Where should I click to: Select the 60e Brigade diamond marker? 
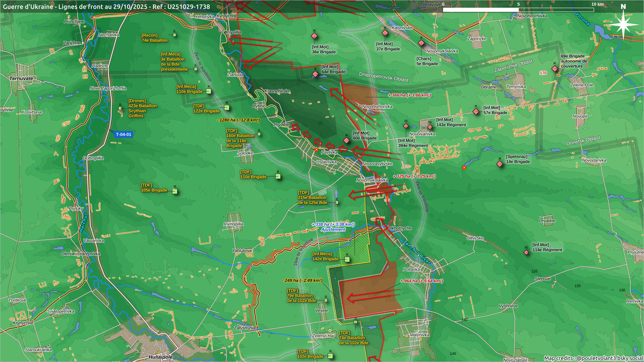tap(346, 140)
